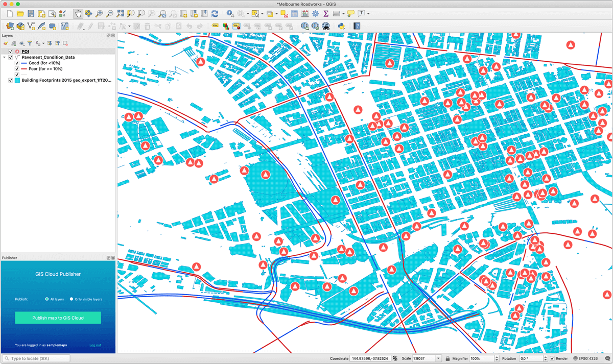The width and height of the screenshot is (613, 364).
Task: Click Add Group icon in Layers panel
Action: (14, 43)
